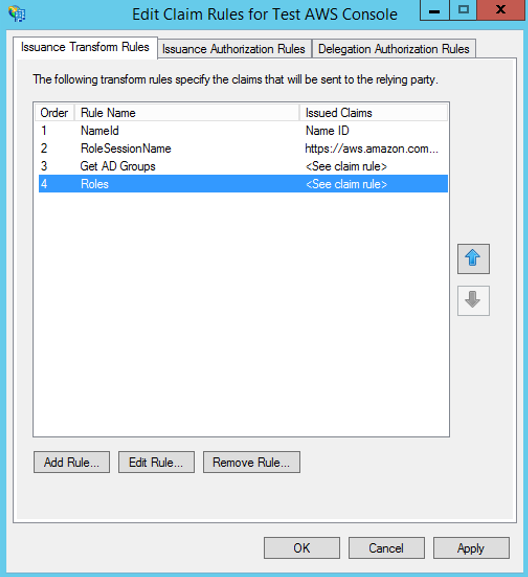Click the Add Rule button
The width and height of the screenshot is (528, 577).
(x=71, y=462)
